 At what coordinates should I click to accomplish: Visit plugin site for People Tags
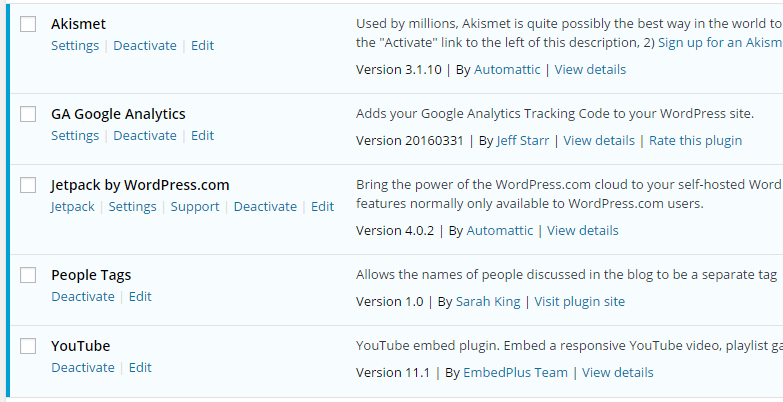(x=579, y=302)
